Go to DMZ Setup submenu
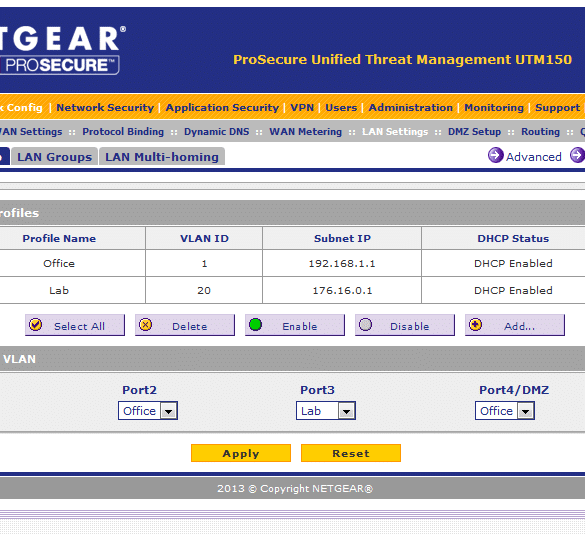 474,132
